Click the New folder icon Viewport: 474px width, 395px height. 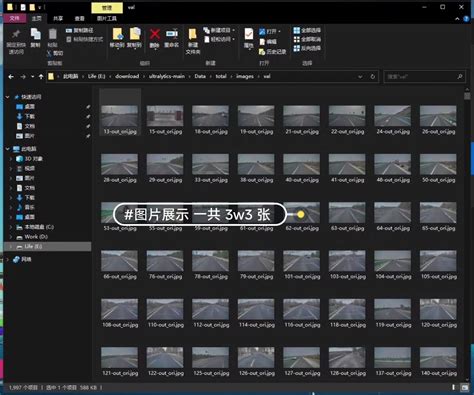[x=193, y=34]
